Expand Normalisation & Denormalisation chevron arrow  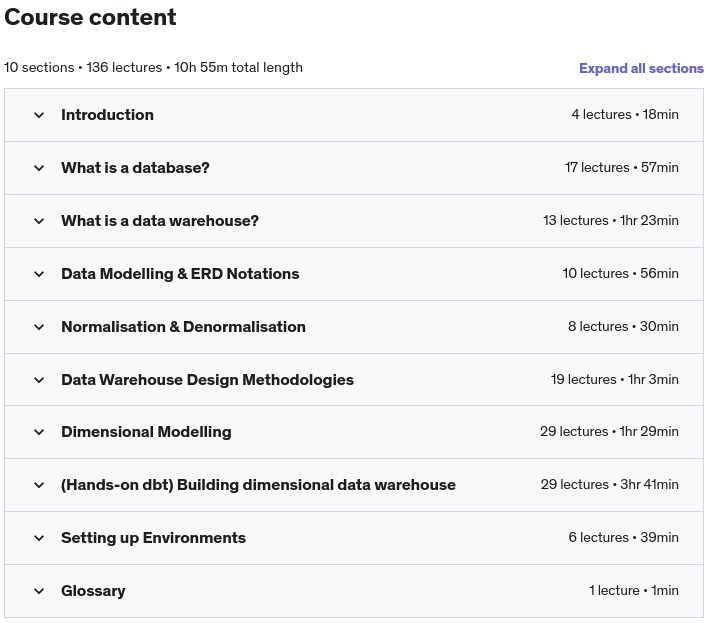click(x=39, y=327)
